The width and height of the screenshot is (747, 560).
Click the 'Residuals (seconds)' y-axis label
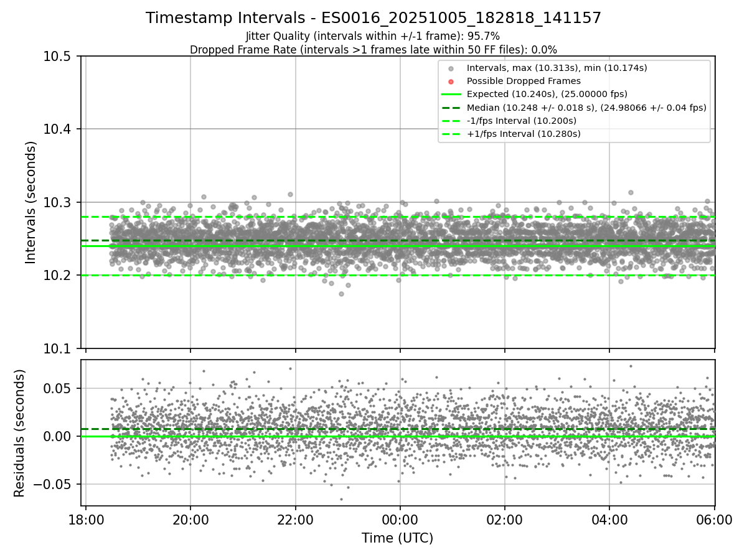click(20, 433)
